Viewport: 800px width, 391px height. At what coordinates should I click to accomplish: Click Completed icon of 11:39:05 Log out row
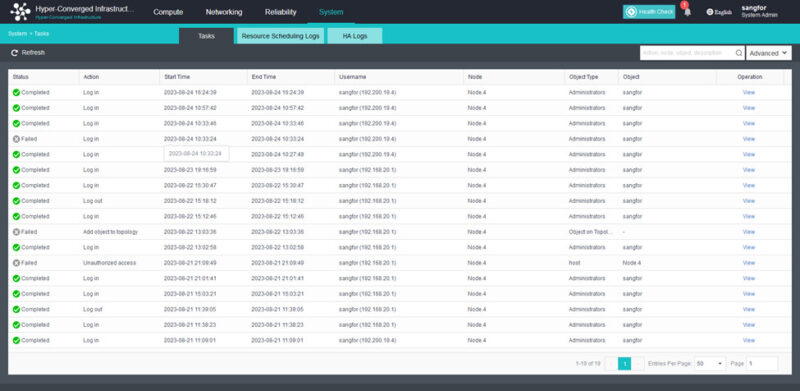pyautogui.click(x=16, y=309)
